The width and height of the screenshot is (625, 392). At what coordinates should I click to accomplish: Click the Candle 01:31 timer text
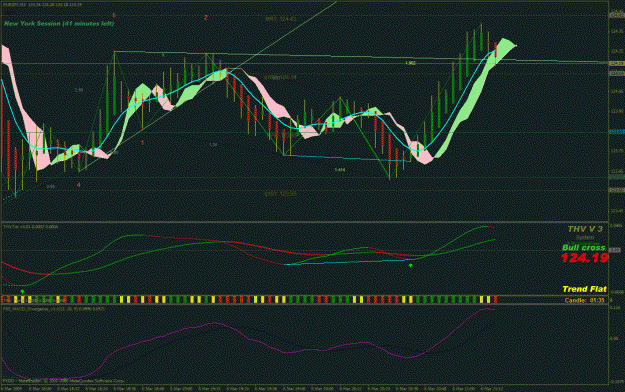584,300
